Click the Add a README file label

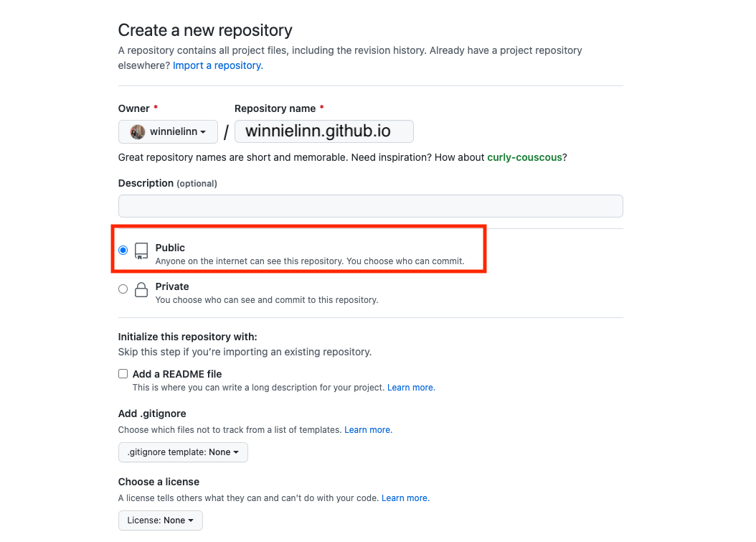(177, 374)
